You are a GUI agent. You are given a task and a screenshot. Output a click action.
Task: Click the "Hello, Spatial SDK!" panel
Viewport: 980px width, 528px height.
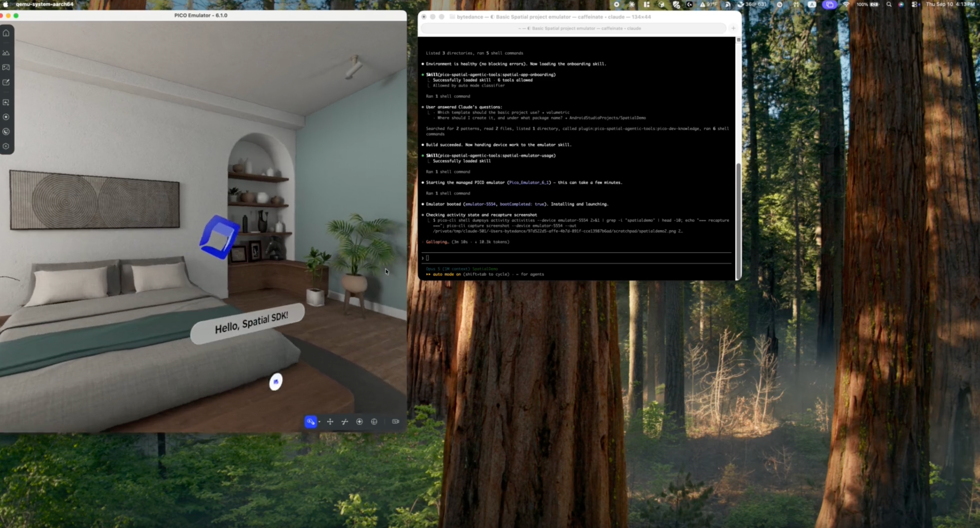(247, 324)
